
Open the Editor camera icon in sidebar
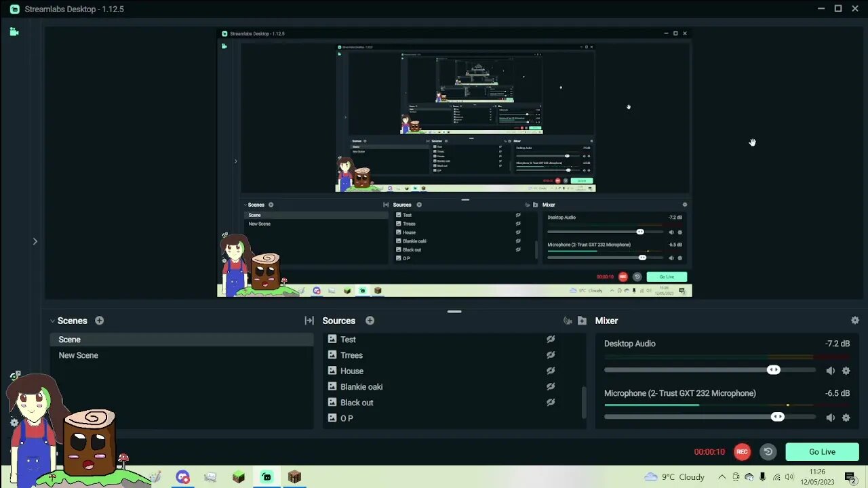pos(14,31)
